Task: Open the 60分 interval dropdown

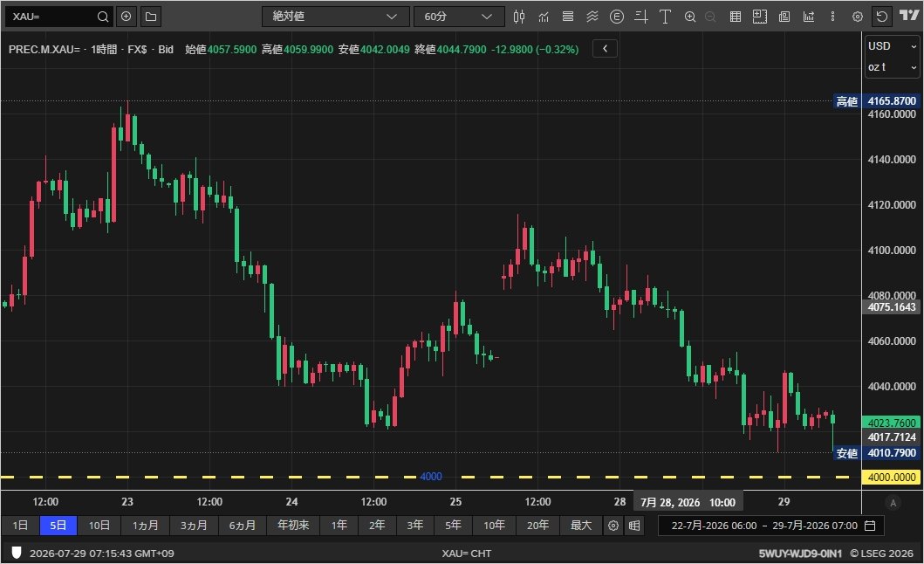Action: tap(459, 17)
